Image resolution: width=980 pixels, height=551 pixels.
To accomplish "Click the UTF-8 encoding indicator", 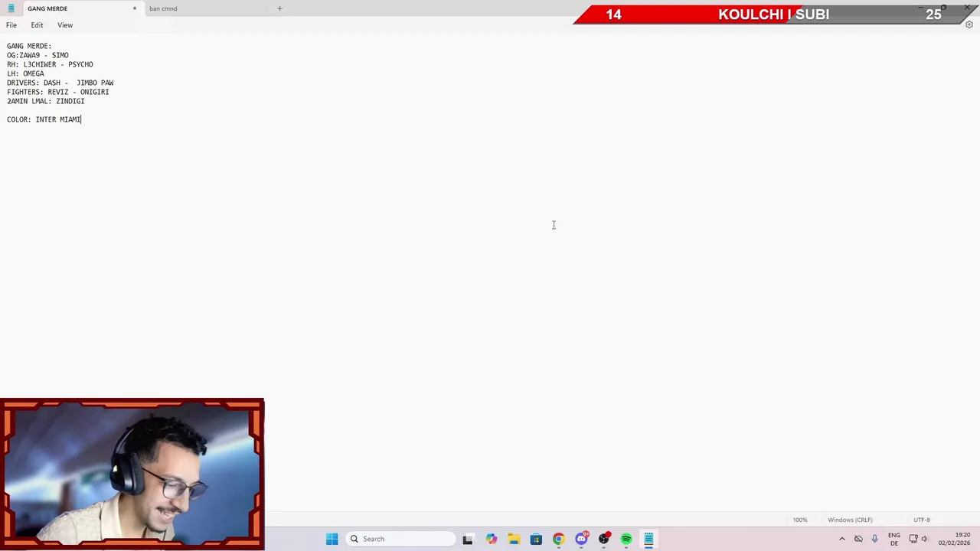I will pos(922,520).
